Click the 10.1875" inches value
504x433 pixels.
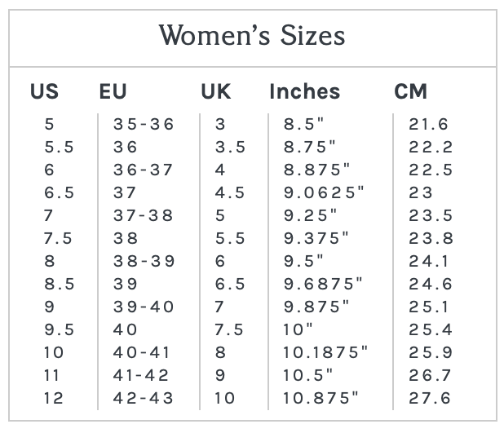click(x=325, y=353)
